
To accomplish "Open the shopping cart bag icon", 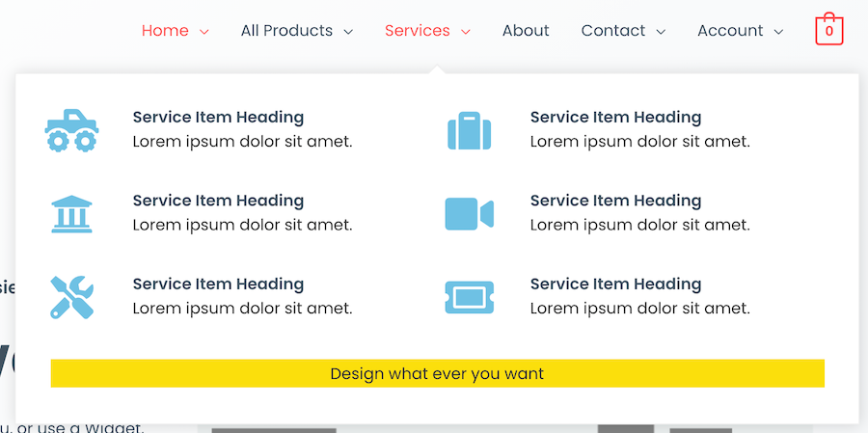I will click(828, 30).
